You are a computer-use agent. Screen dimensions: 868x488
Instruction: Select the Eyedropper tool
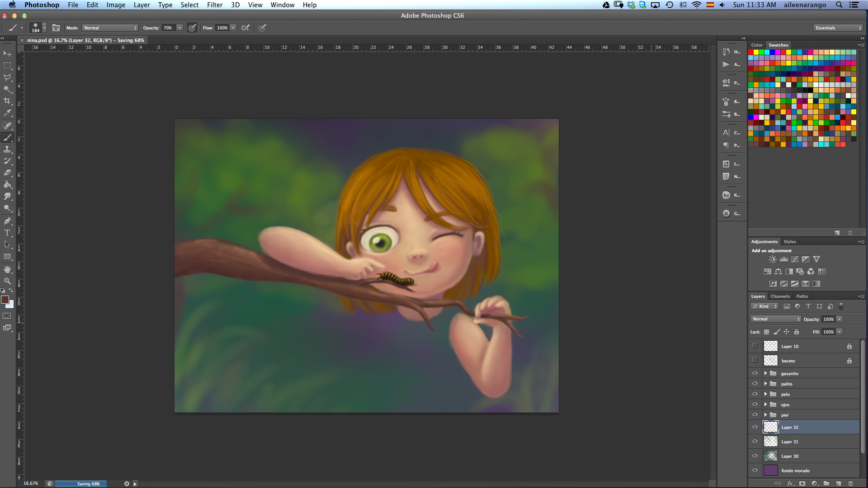tap(7, 113)
